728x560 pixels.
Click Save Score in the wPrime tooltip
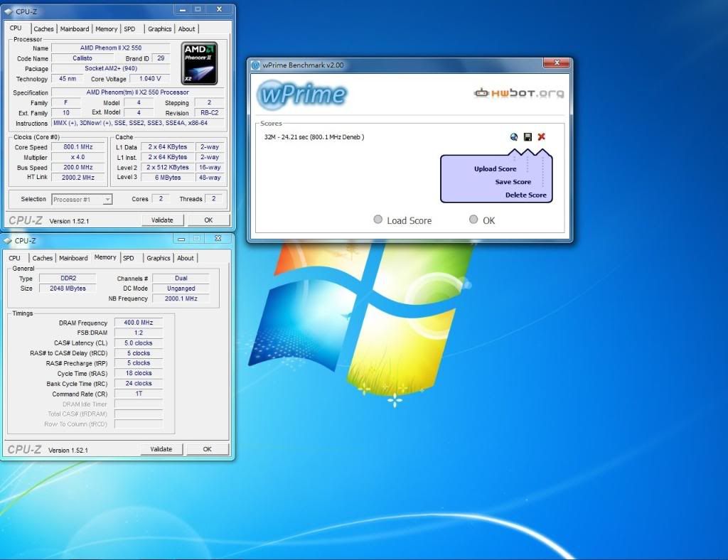pyautogui.click(x=513, y=182)
